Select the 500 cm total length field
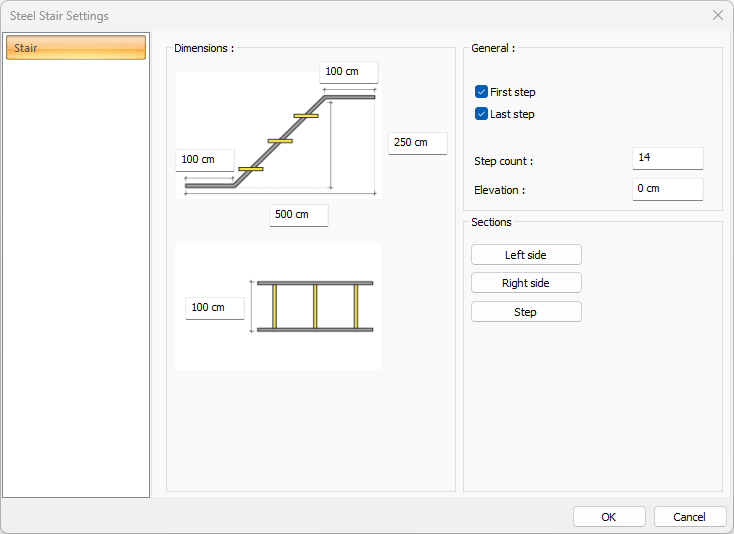Viewport: 734px width, 534px height. pos(298,215)
